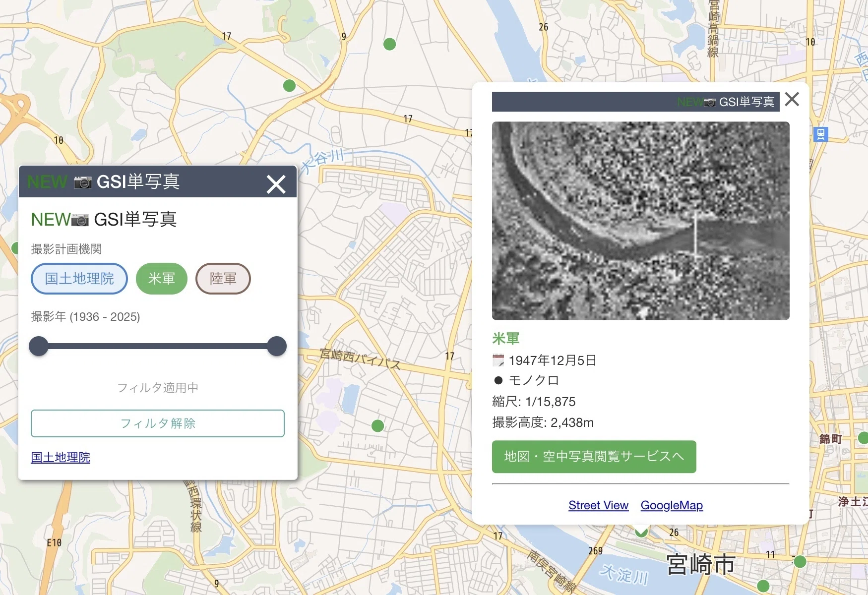Image resolution: width=868 pixels, height=595 pixels.
Task: Click the 縮尺: 1/15,875 text
Action: (534, 402)
